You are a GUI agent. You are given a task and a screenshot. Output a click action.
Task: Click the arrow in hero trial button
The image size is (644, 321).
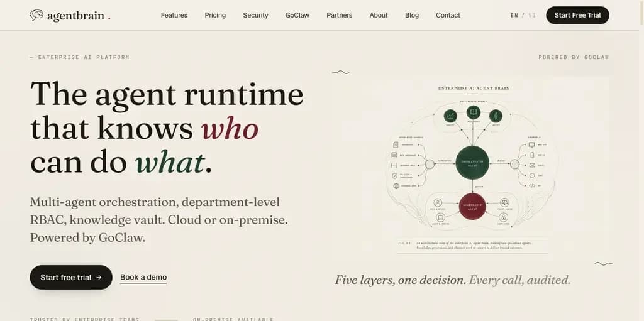click(99, 277)
